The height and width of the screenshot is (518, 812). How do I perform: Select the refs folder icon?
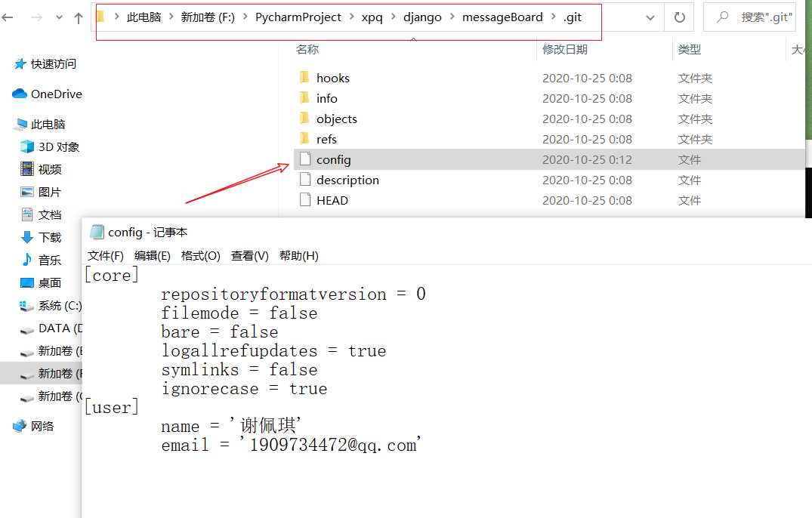304,138
